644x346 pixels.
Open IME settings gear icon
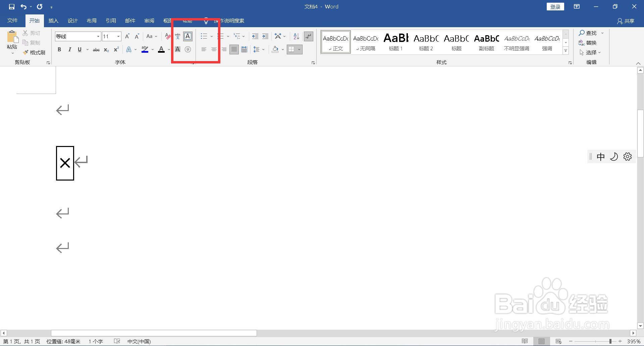[x=628, y=157]
